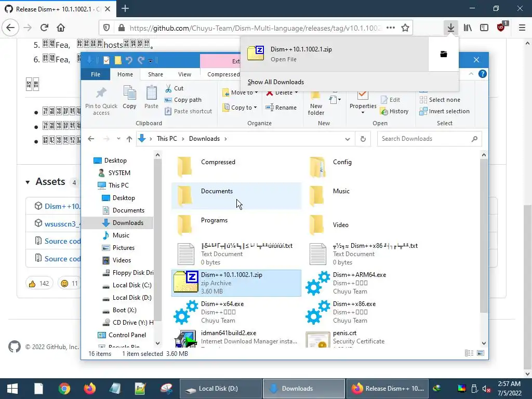The height and width of the screenshot is (399, 532).
Task: Click History in Open group
Action: 395,111
